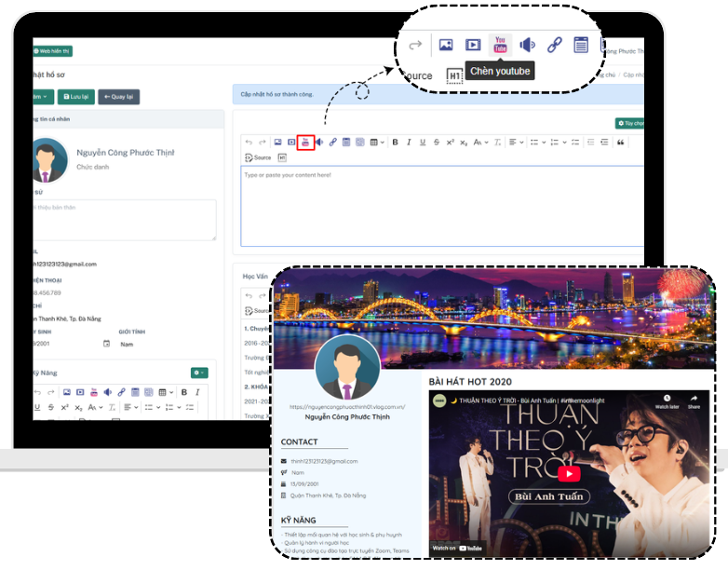
Task: Toggle underline in the main editor toolbar
Action: 423,142
